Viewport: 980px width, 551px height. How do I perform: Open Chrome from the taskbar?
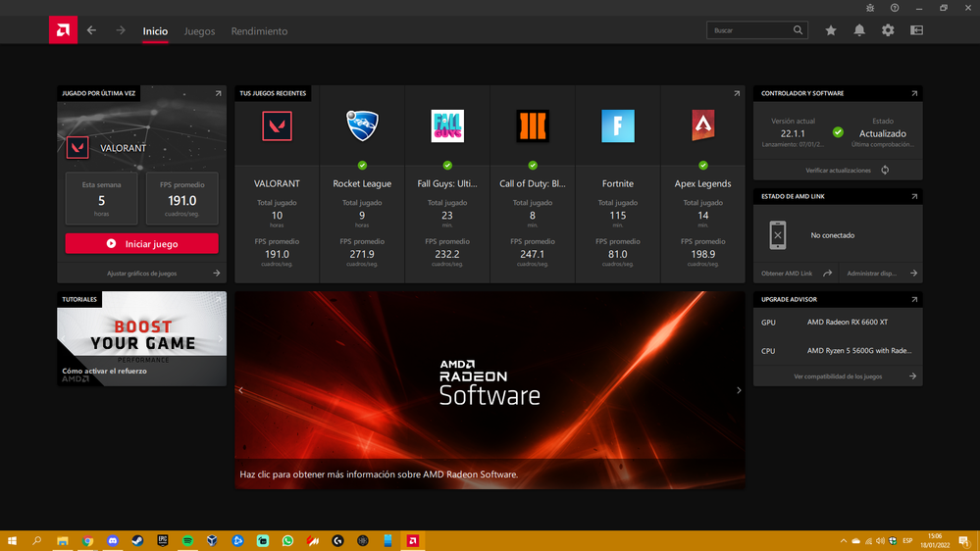87,541
